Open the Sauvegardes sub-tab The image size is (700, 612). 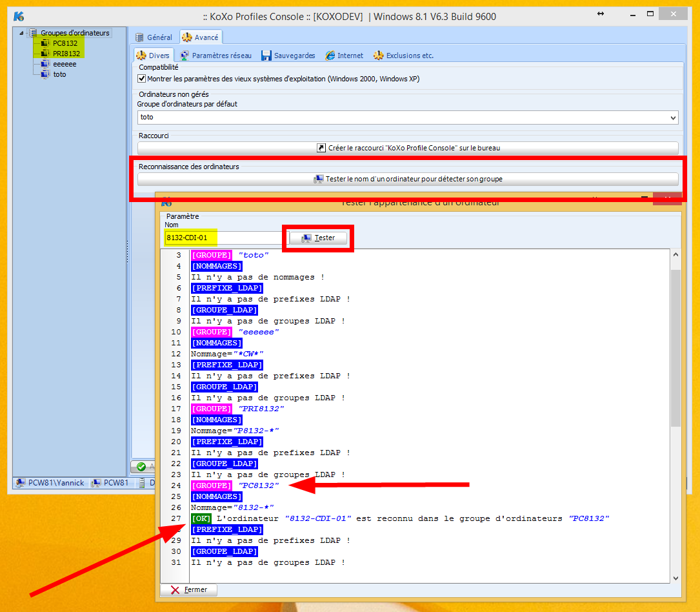click(x=288, y=56)
